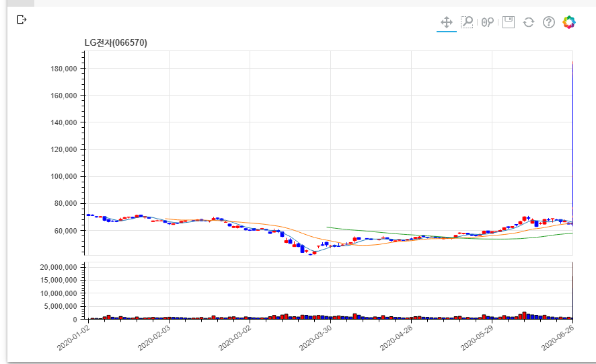
Task: Click the 160,000 price axis label
Action: (64, 96)
